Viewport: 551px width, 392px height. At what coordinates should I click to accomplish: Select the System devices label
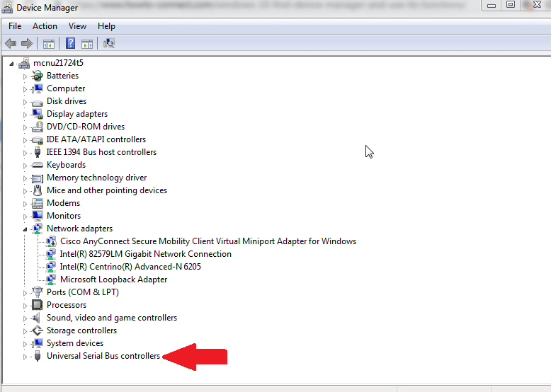pos(75,343)
